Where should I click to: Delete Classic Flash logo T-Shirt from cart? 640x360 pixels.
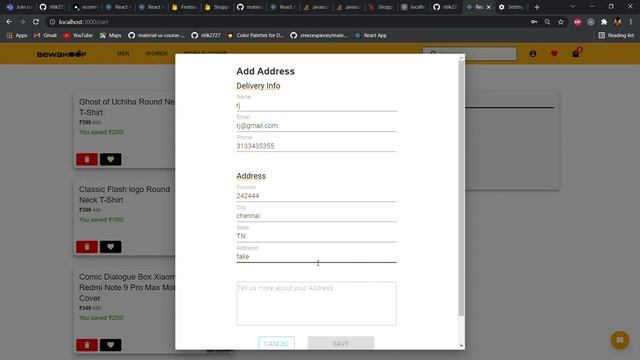87,247
